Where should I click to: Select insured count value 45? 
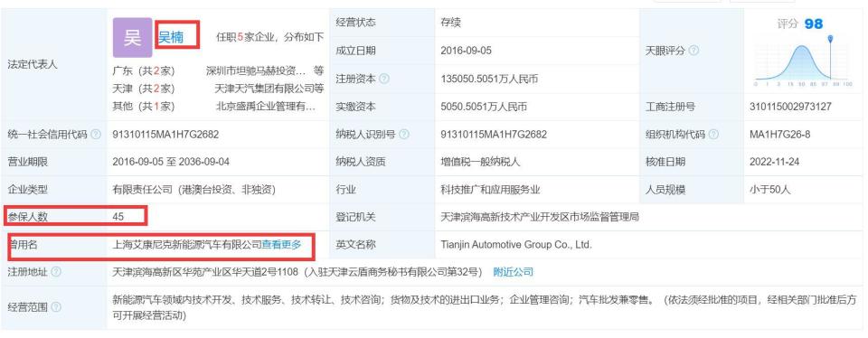click(x=118, y=217)
